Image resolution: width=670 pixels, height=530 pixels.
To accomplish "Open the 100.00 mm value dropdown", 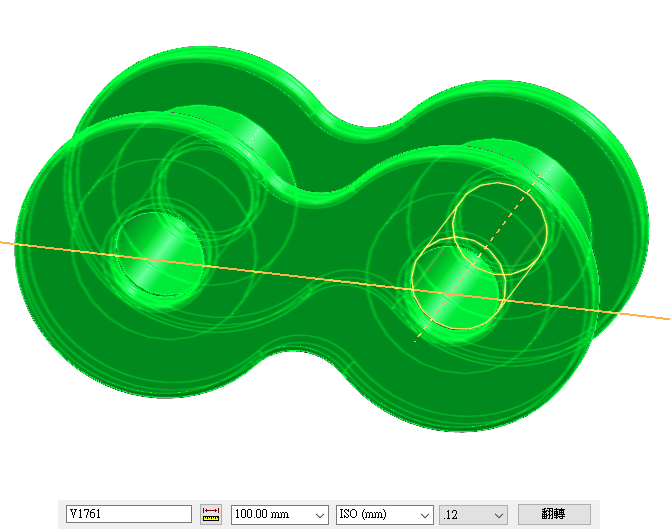I will 320,515.
